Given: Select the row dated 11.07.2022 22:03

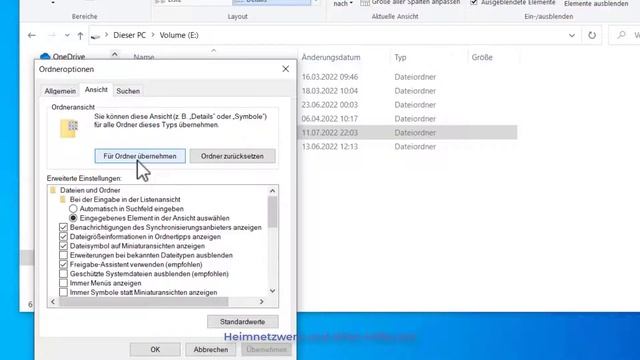Looking at the screenshot, I should [408, 133].
